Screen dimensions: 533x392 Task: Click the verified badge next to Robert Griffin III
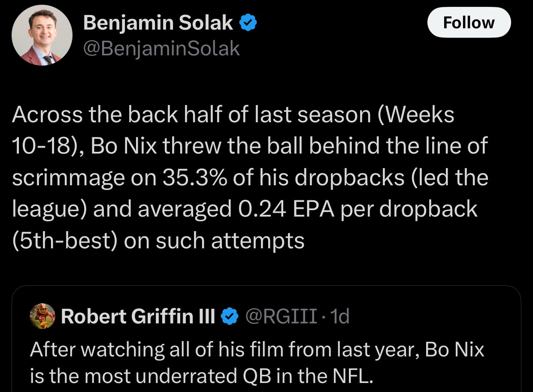(x=230, y=317)
